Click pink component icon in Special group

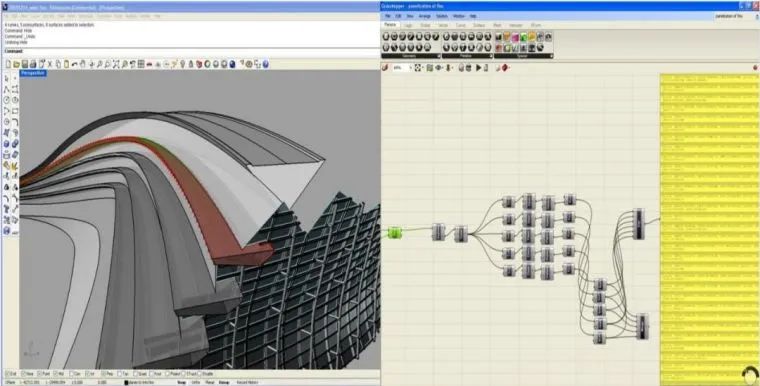click(x=515, y=36)
